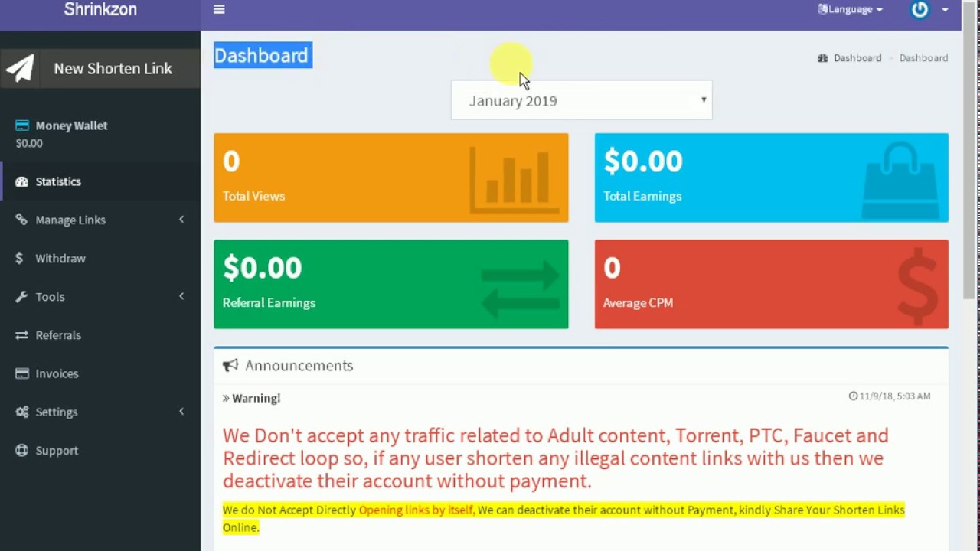Click the paper plane shorten icon
Viewport: 980px width, 551px height.
(21, 68)
